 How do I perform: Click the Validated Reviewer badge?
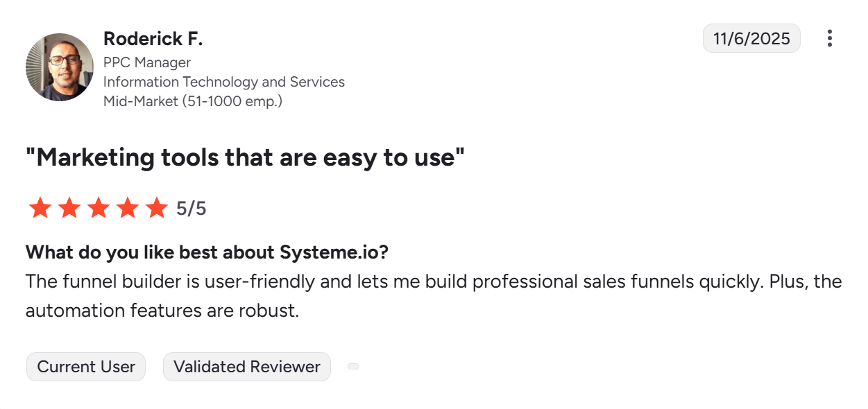click(x=246, y=366)
